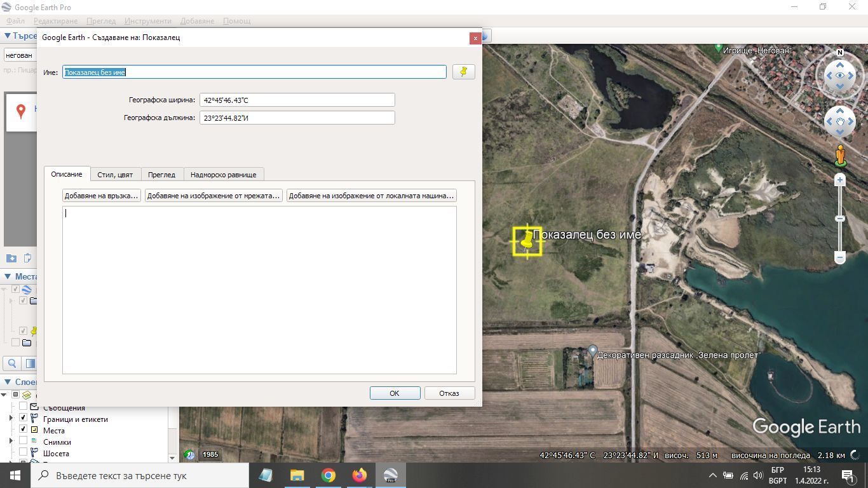Screen dimensions: 868x488
Task: Click the north N compass indicator
Action: pos(840,53)
